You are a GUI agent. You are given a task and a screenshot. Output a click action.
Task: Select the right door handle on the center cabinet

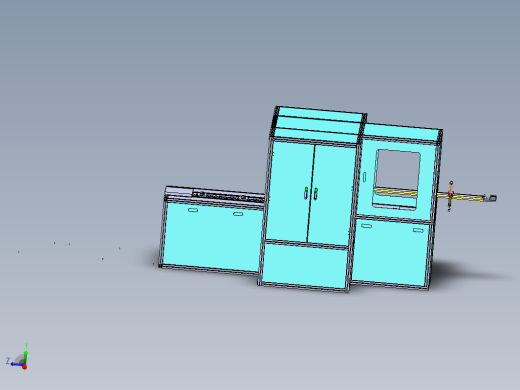click(x=315, y=194)
